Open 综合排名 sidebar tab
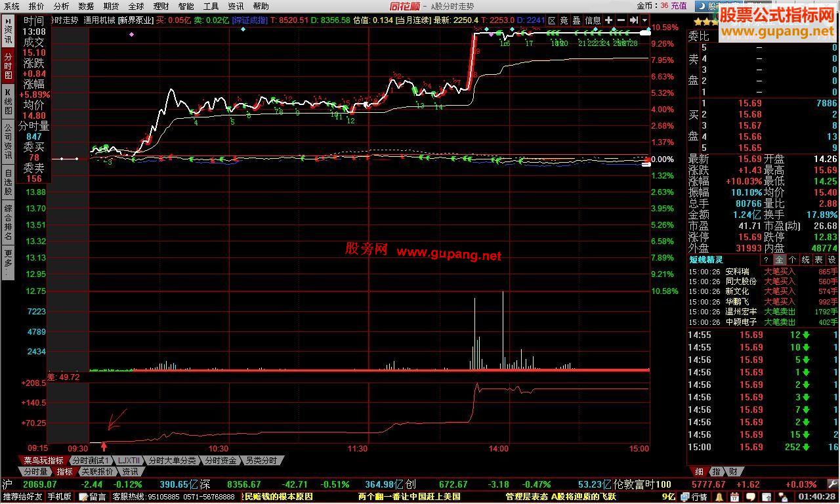This screenshot has width=840, height=504. [8, 222]
